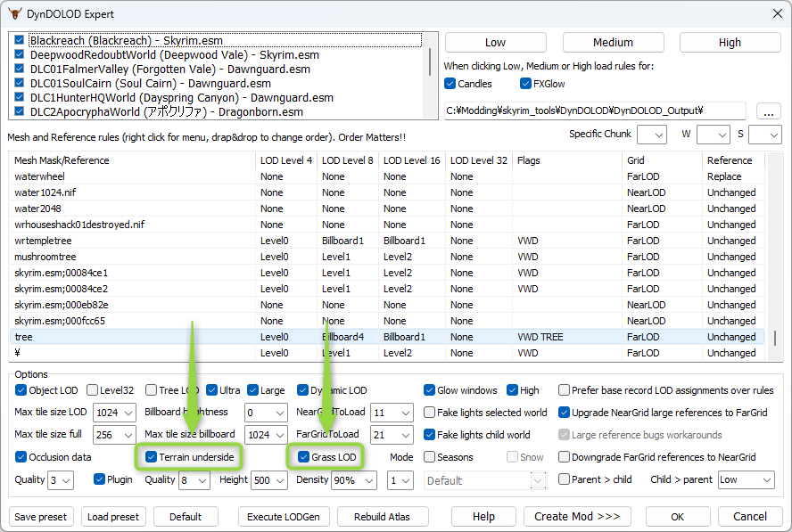Toggle the Glow windows checkbox

[x=429, y=390]
